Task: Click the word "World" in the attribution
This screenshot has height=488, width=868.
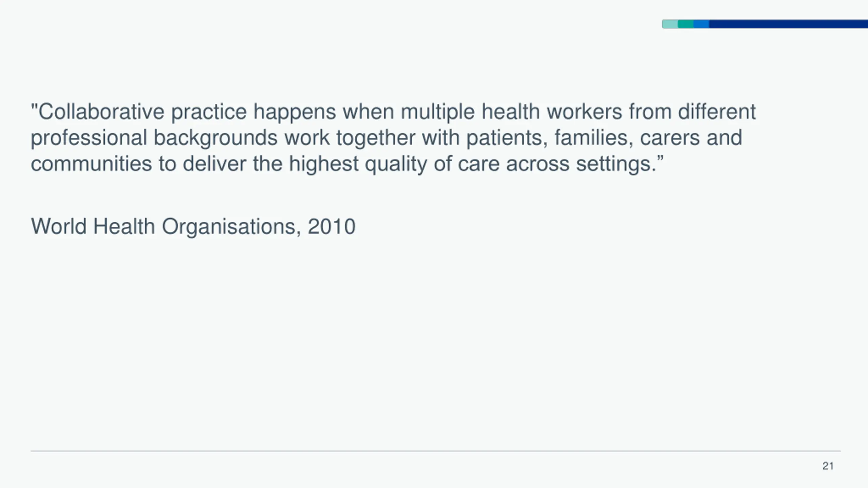Action: (x=59, y=226)
